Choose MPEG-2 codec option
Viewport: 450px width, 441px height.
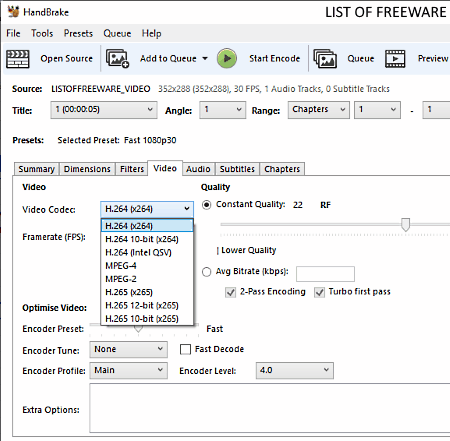click(x=147, y=279)
